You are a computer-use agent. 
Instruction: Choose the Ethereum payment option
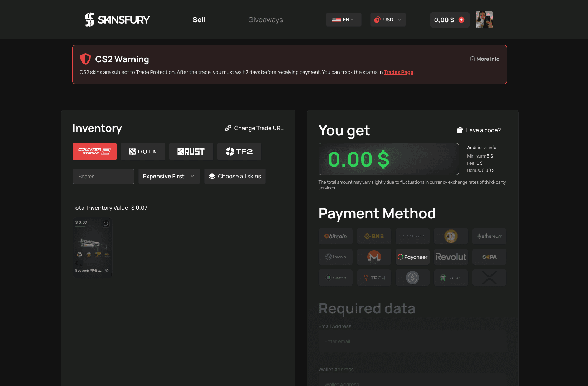[x=489, y=236]
